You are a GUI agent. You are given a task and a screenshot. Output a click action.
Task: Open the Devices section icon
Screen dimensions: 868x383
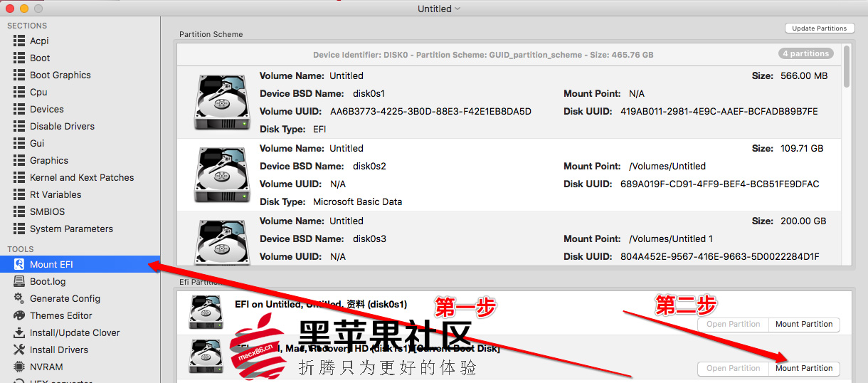(x=19, y=109)
